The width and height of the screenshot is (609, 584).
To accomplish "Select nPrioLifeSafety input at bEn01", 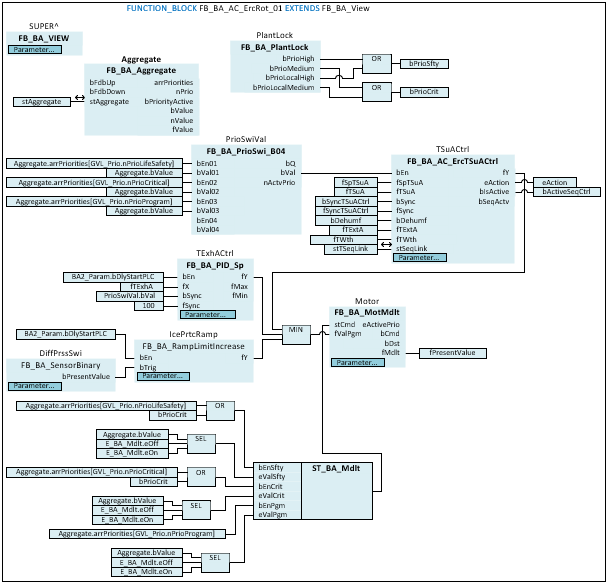I will 94,163.
